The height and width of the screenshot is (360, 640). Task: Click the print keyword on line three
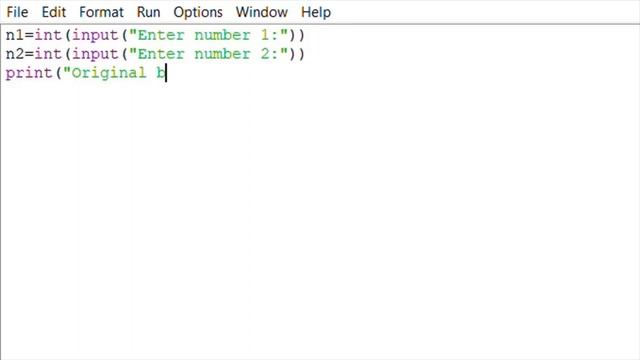tap(29, 73)
